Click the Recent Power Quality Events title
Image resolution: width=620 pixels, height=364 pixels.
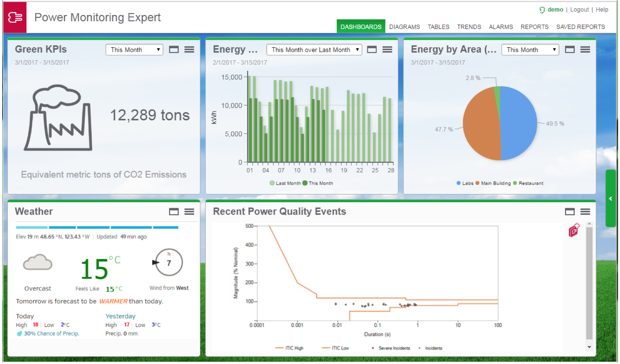click(279, 212)
